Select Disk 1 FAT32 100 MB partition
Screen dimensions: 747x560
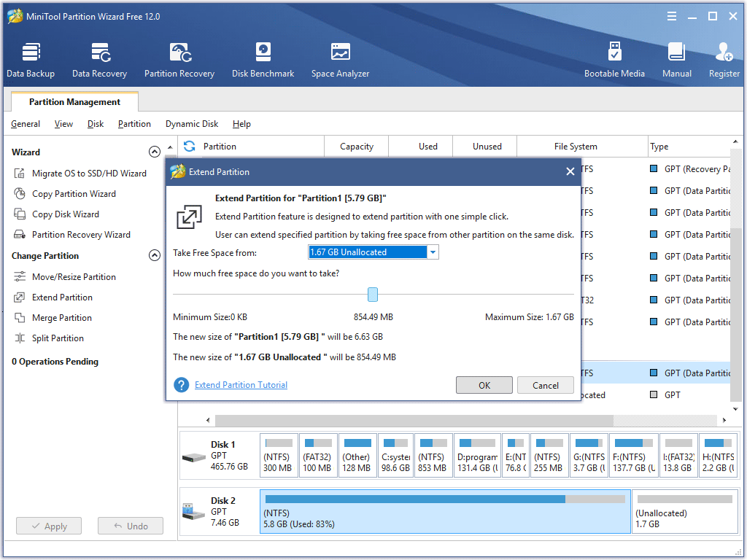[x=317, y=456]
